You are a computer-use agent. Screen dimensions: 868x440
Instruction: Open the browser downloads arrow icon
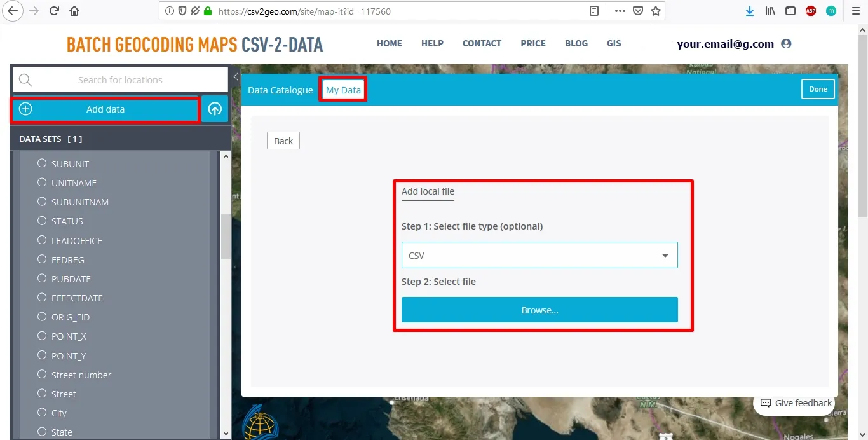[750, 11]
